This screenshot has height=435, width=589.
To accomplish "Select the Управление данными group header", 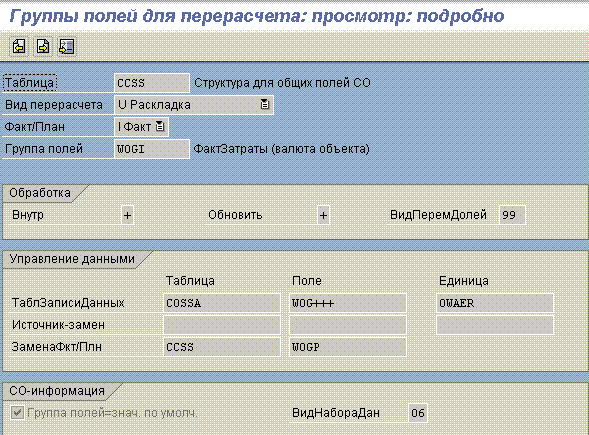I will pos(72,259).
